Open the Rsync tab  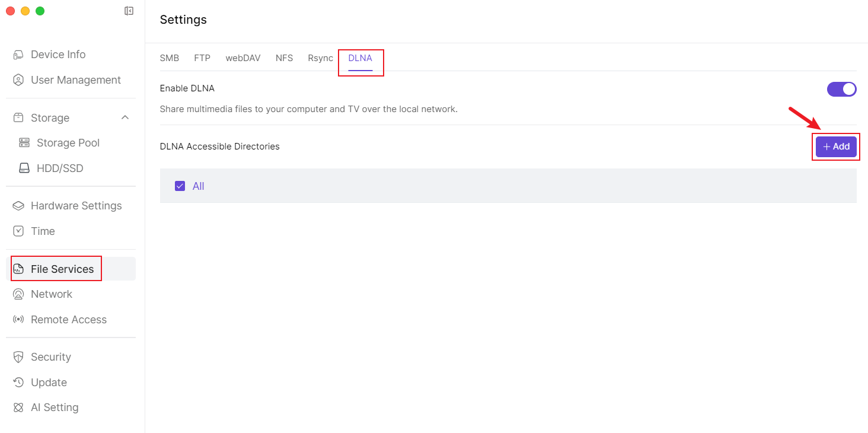pyautogui.click(x=320, y=58)
